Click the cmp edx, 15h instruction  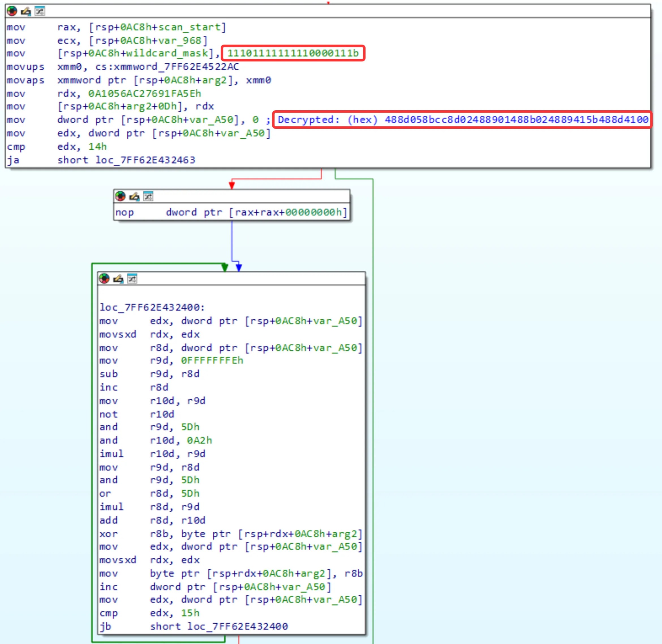(150, 613)
